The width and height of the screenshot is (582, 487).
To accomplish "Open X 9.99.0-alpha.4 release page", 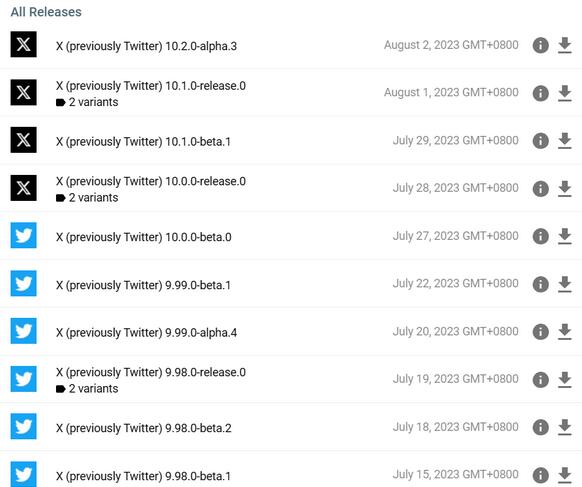I will tap(146, 333).
